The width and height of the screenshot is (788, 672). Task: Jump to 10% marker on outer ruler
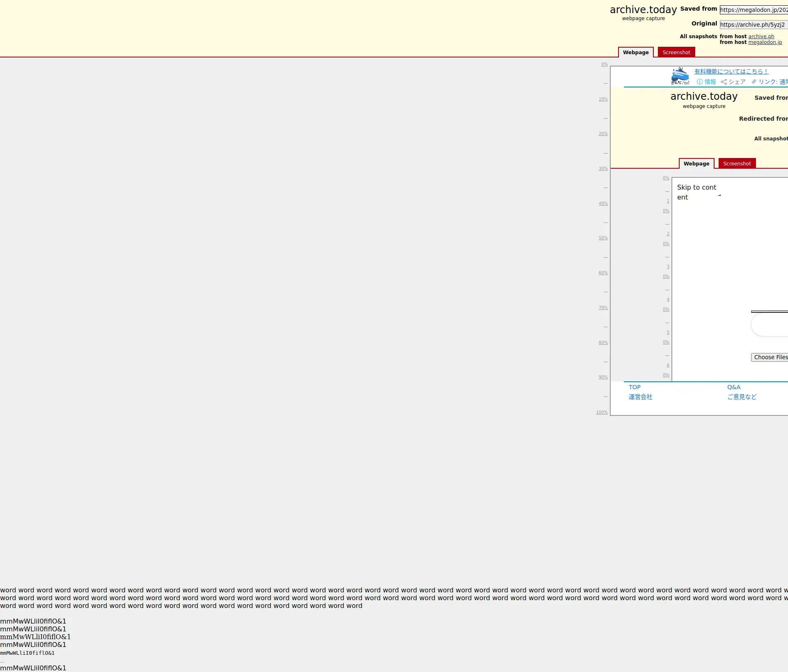click(603, 99)
